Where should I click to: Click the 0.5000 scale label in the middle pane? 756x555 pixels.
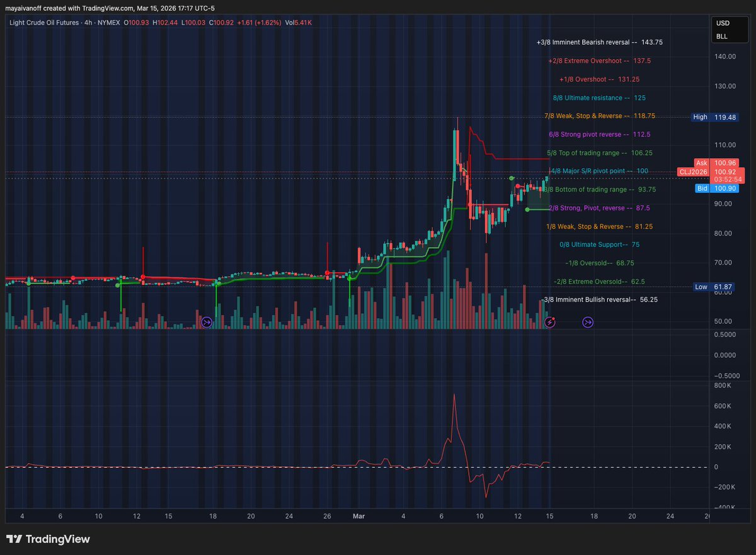(x=724, y=335)
